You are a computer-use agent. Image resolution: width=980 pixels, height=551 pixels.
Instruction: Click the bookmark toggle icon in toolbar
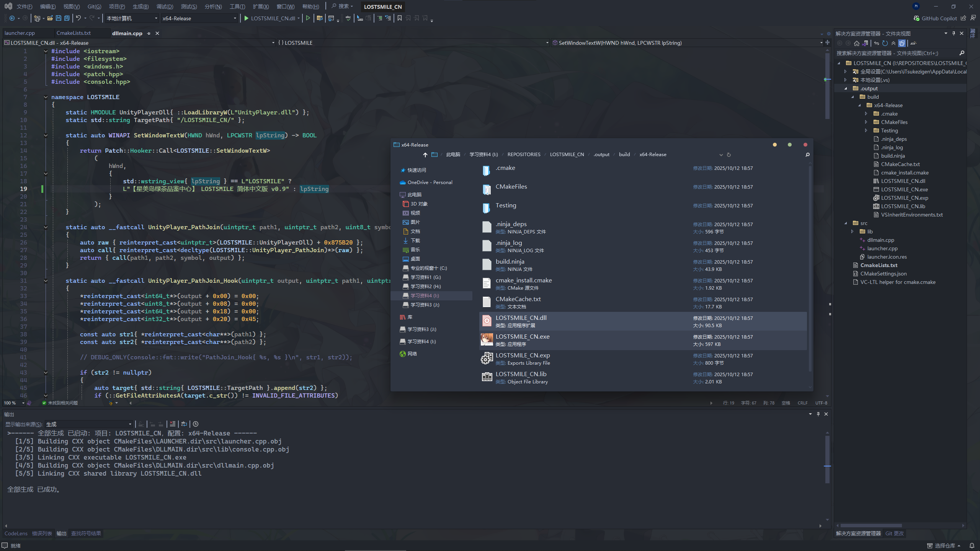click(x=400, y=18)
